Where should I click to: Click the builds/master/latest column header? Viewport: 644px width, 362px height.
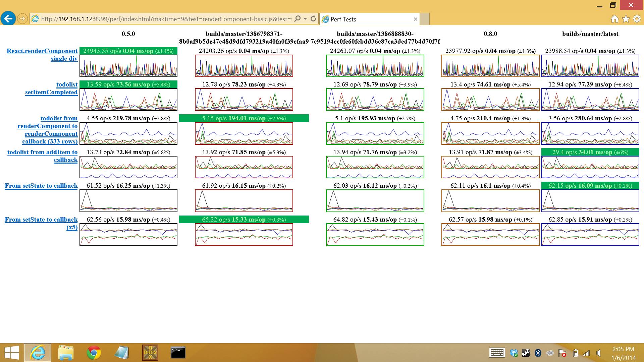coord(590,34)
